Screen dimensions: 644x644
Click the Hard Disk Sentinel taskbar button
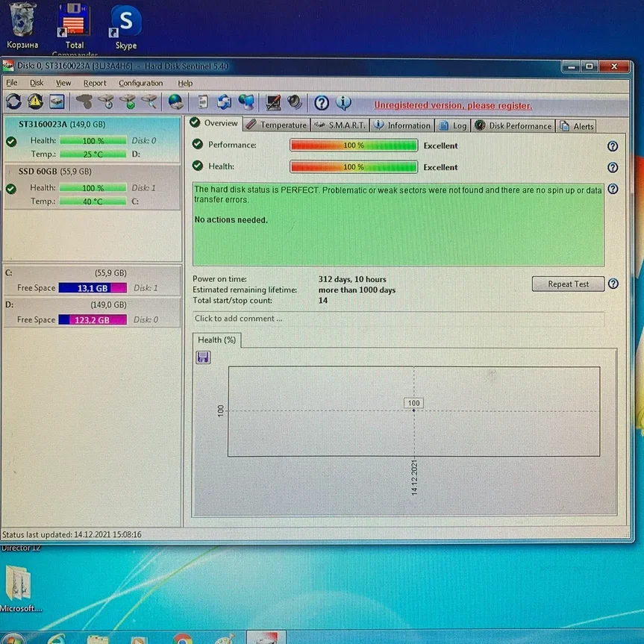coord(266,637)
